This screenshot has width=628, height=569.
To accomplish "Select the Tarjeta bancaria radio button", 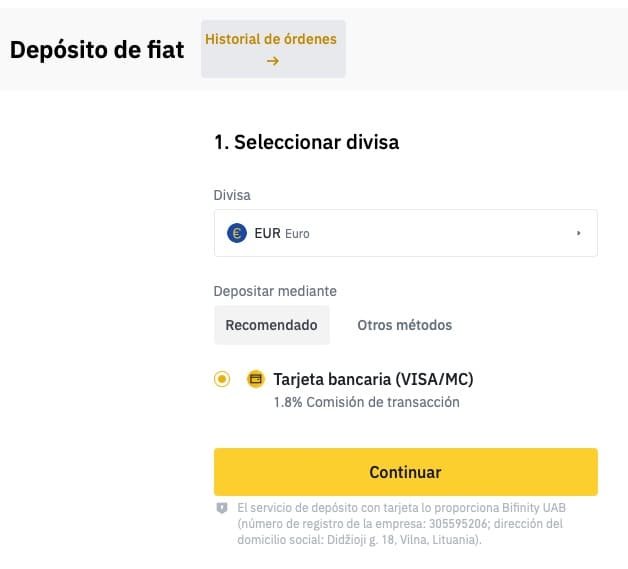I will [222, 379].
